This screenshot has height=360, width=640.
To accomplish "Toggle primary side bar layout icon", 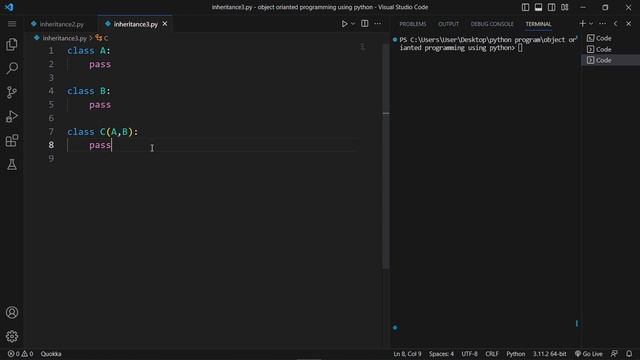I will click(525, 7).
